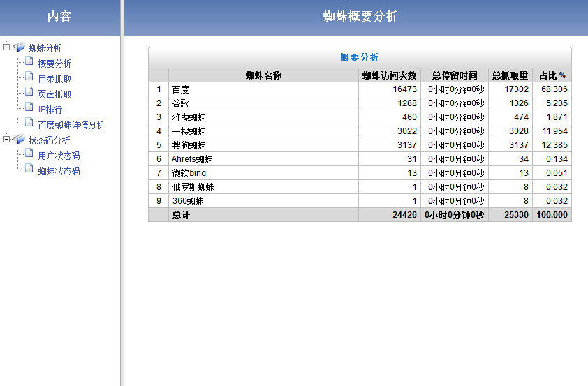The height and width of the screenshot is (386, 588).
Task: Click the page icon beside 蜘蛛状态码
Action: [29, 168]
